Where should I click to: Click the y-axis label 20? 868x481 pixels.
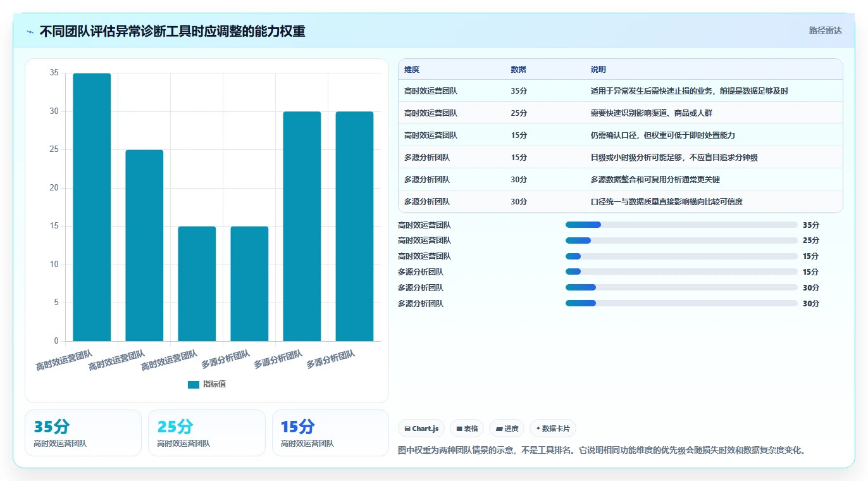(x=54, y=188)
